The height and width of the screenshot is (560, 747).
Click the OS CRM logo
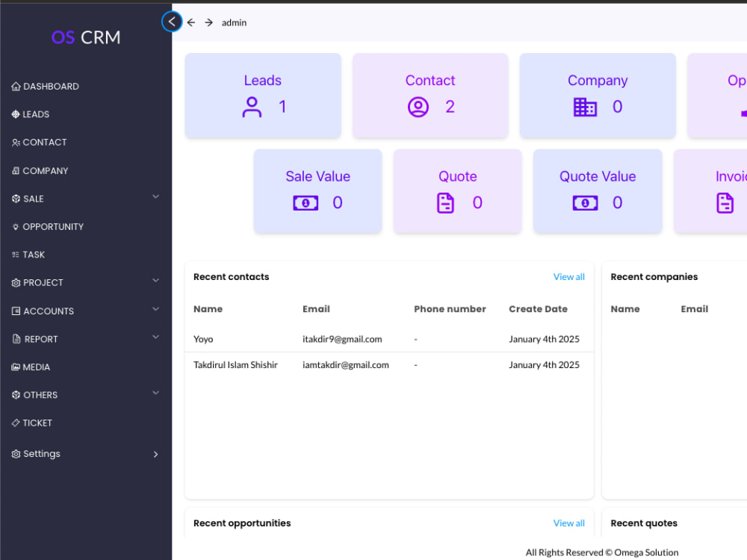point(86,37)
